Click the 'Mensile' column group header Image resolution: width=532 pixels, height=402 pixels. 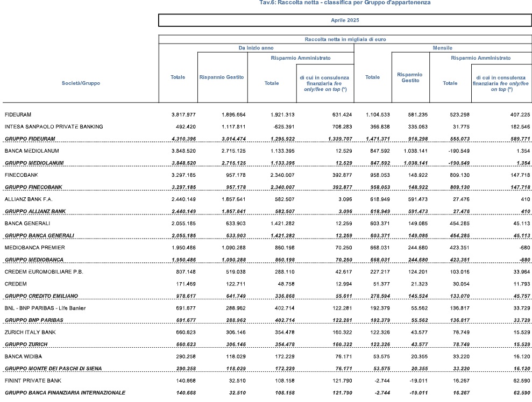[x=442, y=48]
